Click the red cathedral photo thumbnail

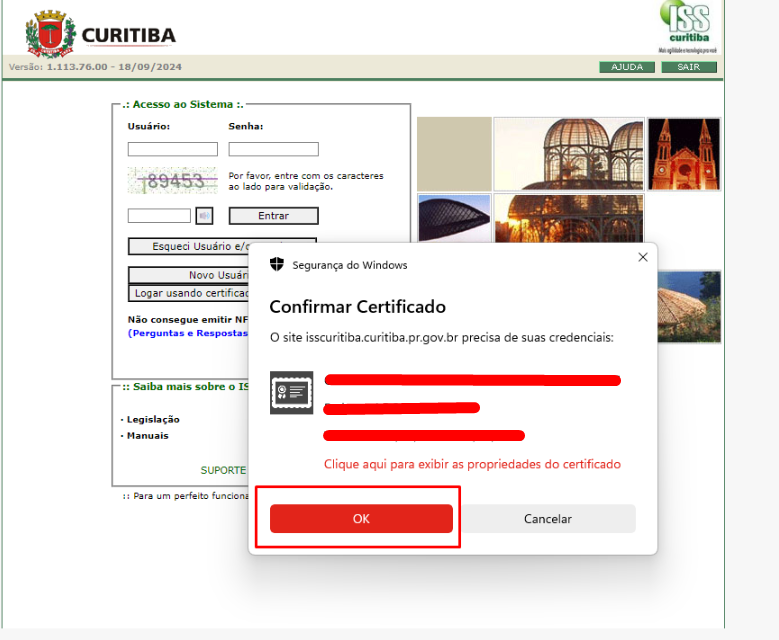point(684,154)
